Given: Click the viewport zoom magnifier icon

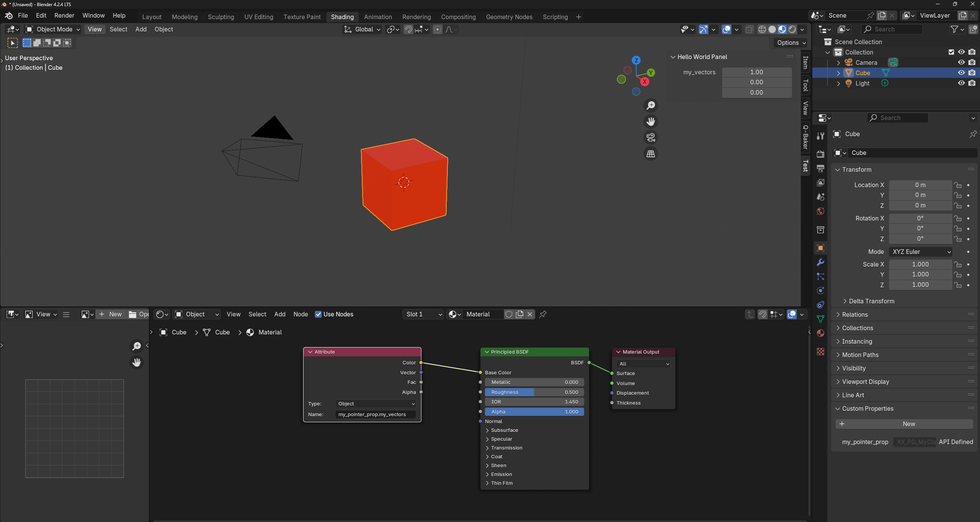Looking at the screenshot, I should [x=651, y=105].
